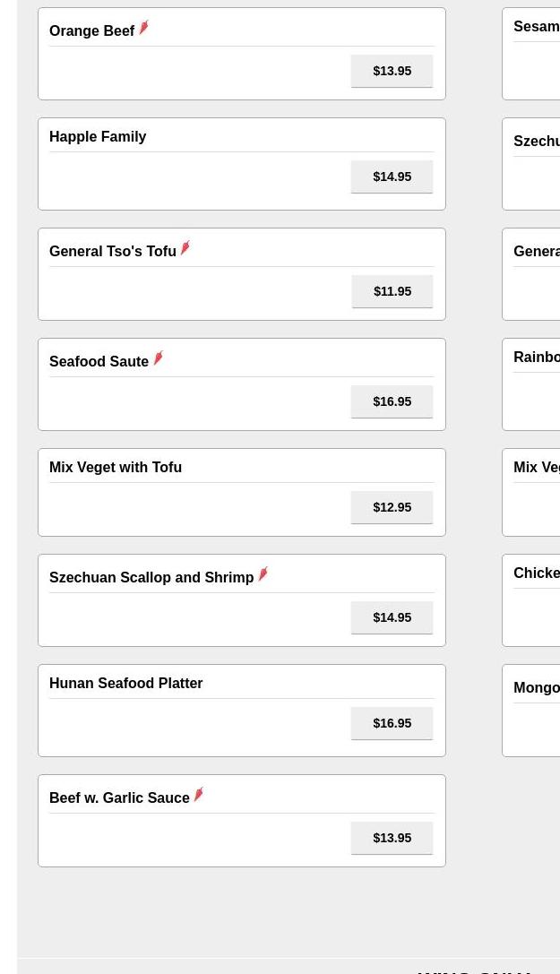Click the chili icon next to Szechuan Scallop and Shrimp
Viewport: 560px width, 974px height.
pos(263,574)
